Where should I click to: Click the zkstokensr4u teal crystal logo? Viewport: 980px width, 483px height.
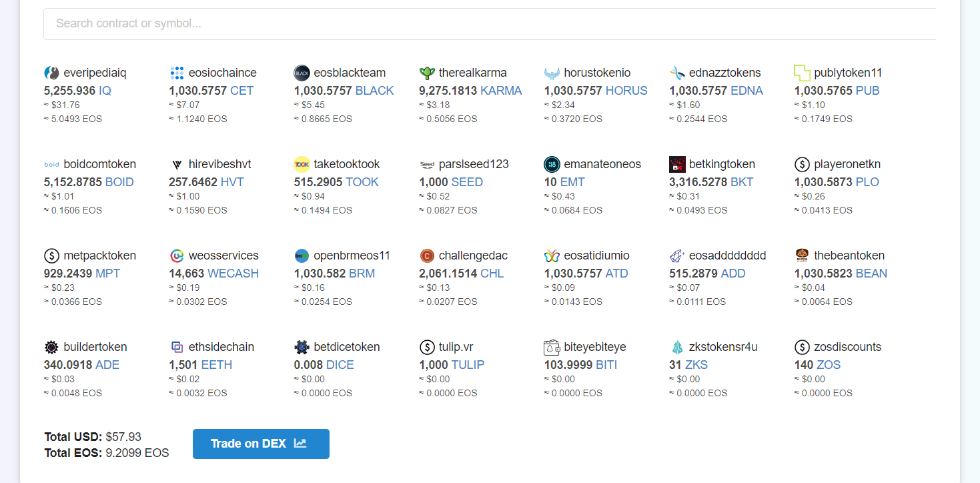pyautogui.click(x=677, y=347)
